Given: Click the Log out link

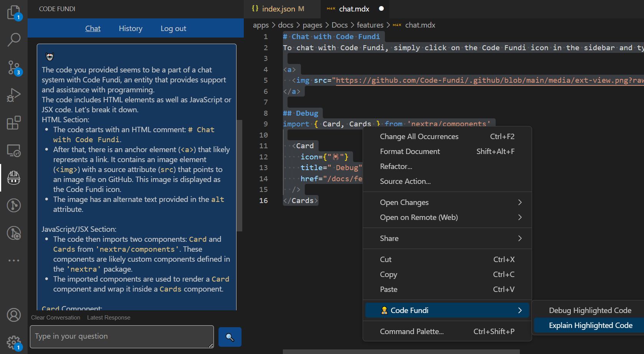Looking at the screenshot, I should pos(173,28).
